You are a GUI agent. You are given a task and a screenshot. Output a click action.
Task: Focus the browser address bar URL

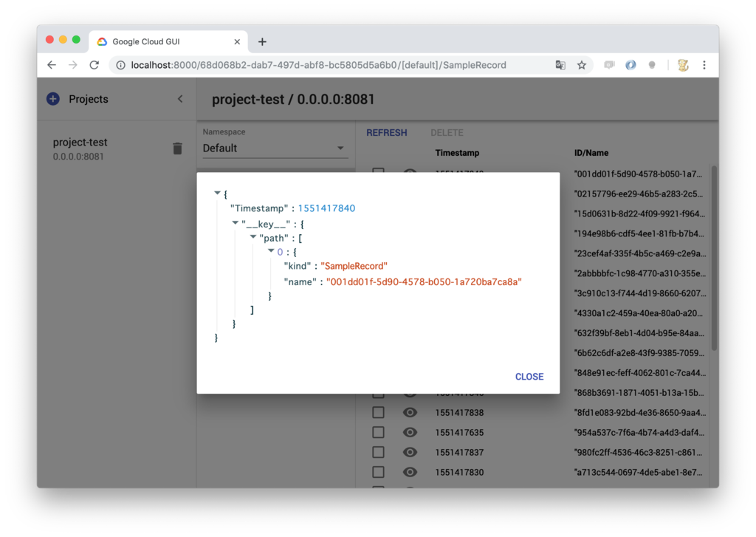point(319,65)
